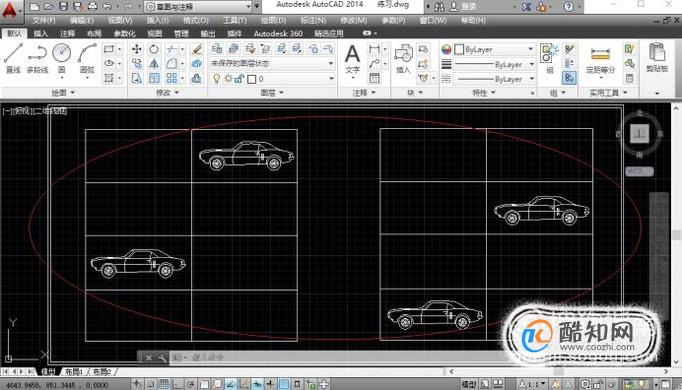Click the Plot/Print icon in quick access toolbar
682x390 pixels.
(x=92, y=7)
